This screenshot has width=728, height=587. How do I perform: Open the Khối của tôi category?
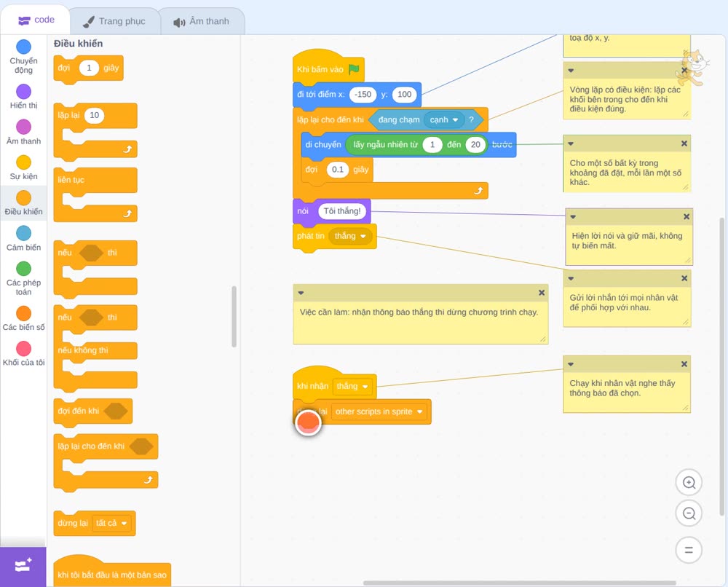tap(23, 354)
